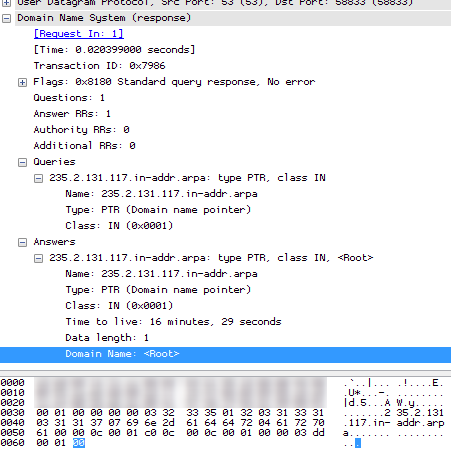Click the highlighted ASCII dot in row 0060
Viewport: 451px width, 452px height.
pyautogui.click(x=358, y=443)
